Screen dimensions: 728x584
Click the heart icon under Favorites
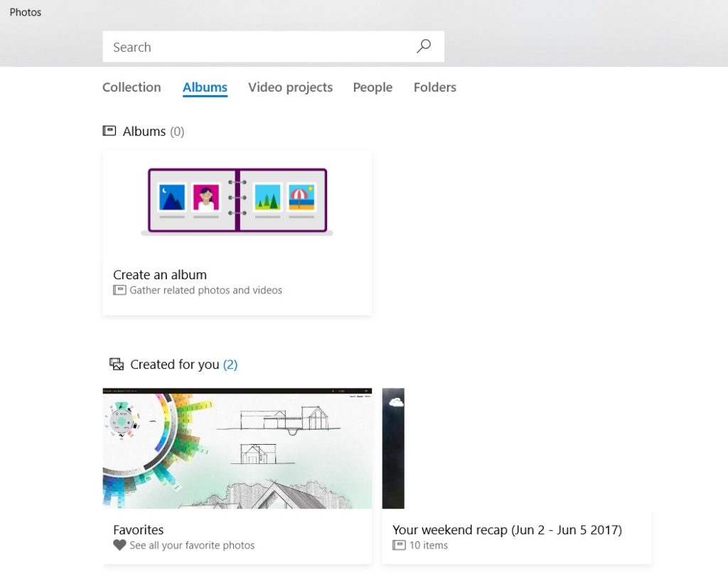coord(119,545)
